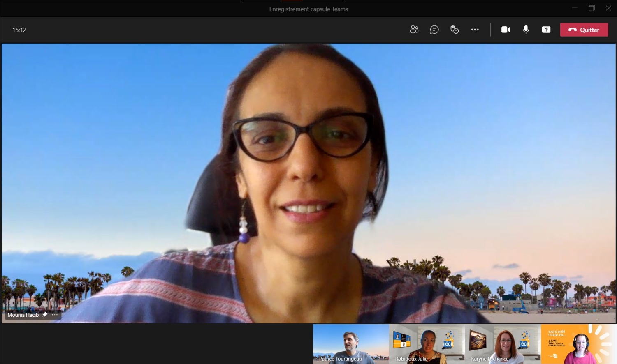
Task: Restore down the Teams meeting window
Action: pos(591,8)
